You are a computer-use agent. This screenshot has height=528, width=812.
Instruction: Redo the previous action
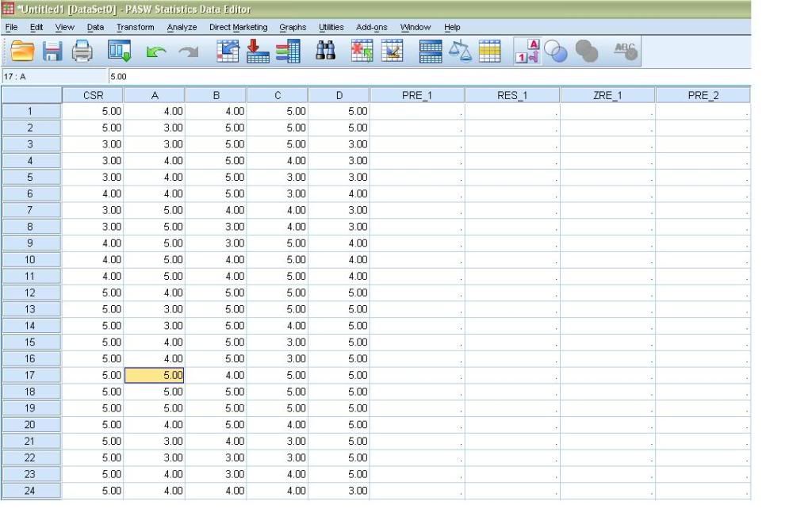click(x=189, y=52)
